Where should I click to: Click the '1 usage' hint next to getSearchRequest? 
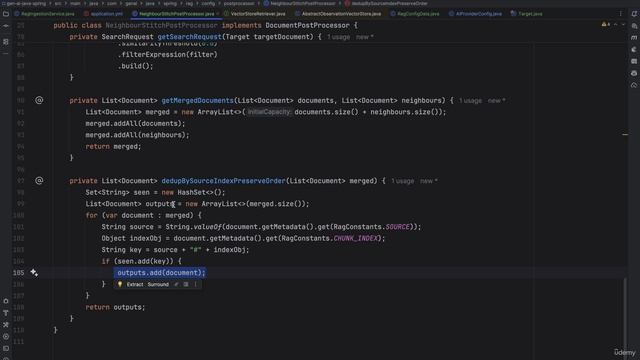pyautogui.click(x=338, y=37)
